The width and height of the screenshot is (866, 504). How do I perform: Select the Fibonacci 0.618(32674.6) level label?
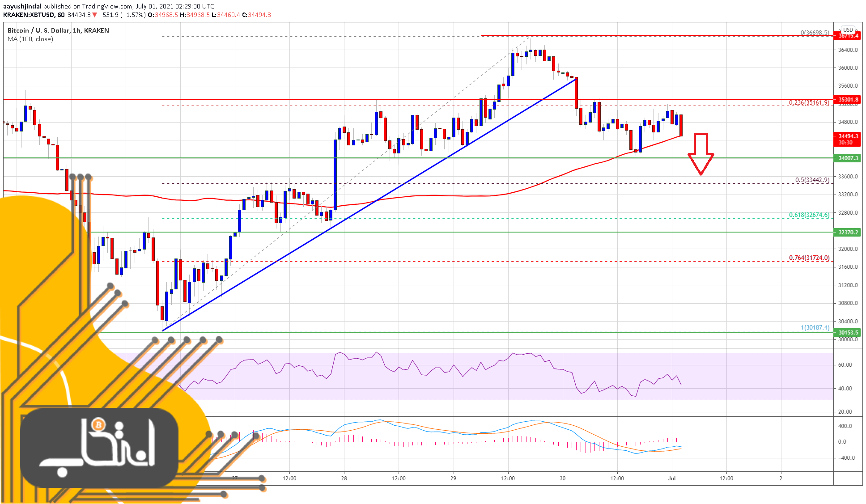point(809,215)
